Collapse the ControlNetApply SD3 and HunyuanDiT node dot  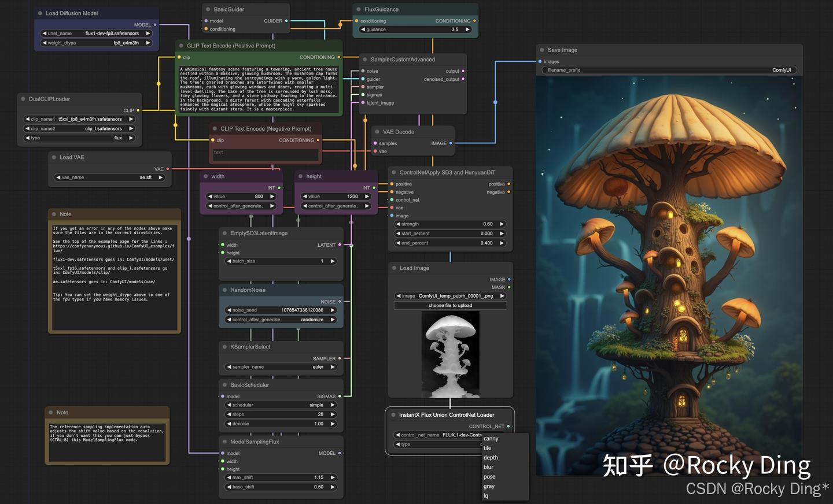[393, 172]
